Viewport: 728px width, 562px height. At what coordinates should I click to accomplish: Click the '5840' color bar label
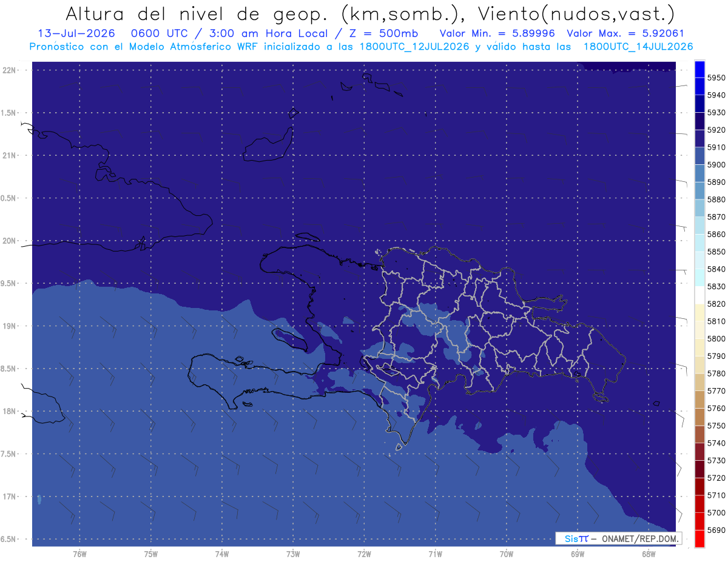(x=716, y=269)
